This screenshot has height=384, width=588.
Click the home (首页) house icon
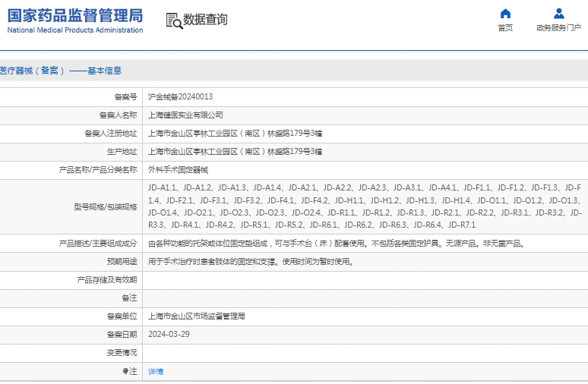click(505, 14)
